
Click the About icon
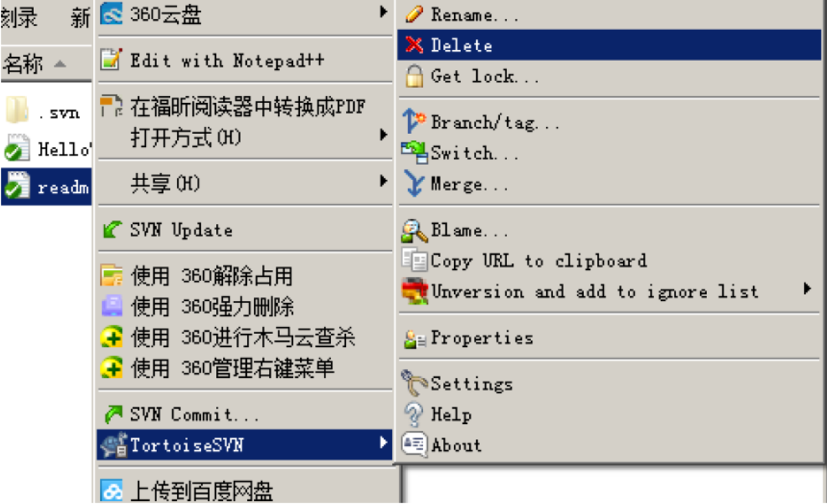415,444
